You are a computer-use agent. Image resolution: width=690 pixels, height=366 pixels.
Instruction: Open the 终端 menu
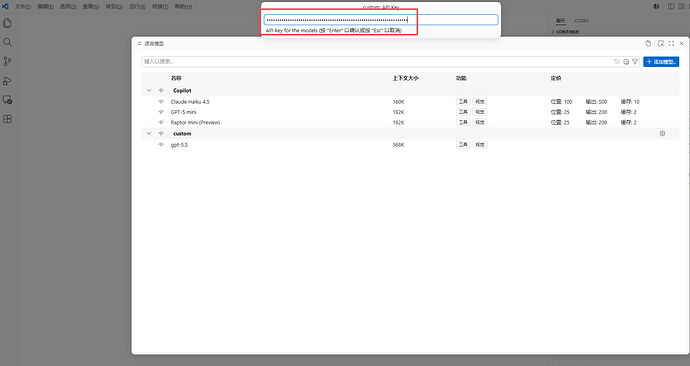coord(160,7)
